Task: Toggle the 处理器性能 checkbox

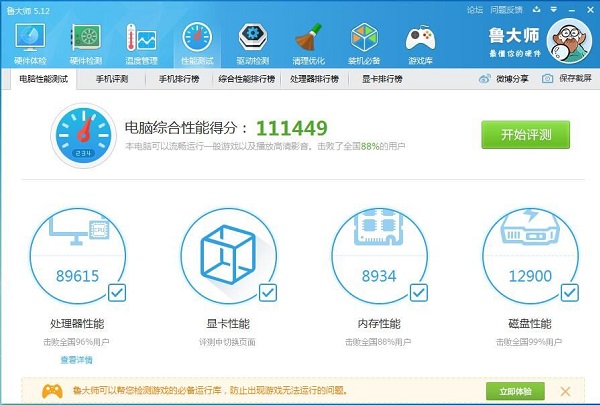Action: [117, 293]
